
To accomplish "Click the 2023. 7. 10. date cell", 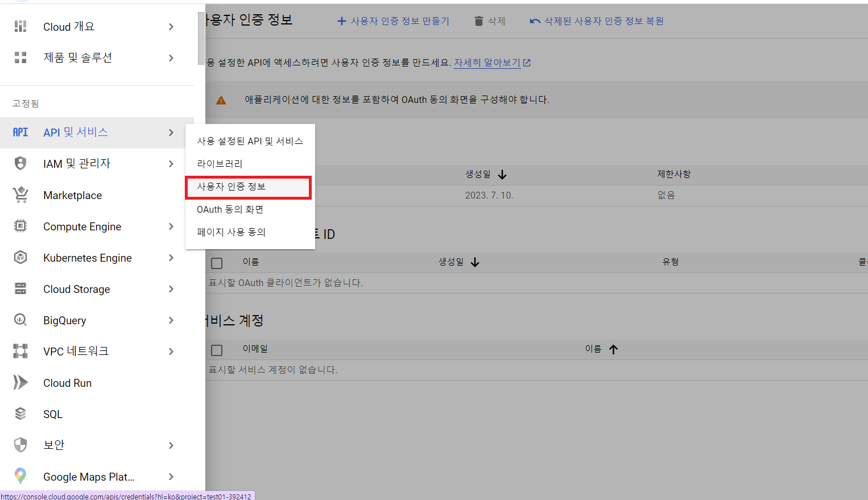I will pos(489,195).
